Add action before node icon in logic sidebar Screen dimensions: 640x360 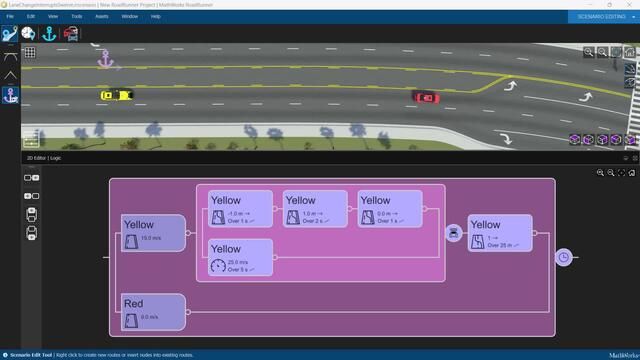tap(31, 196)
